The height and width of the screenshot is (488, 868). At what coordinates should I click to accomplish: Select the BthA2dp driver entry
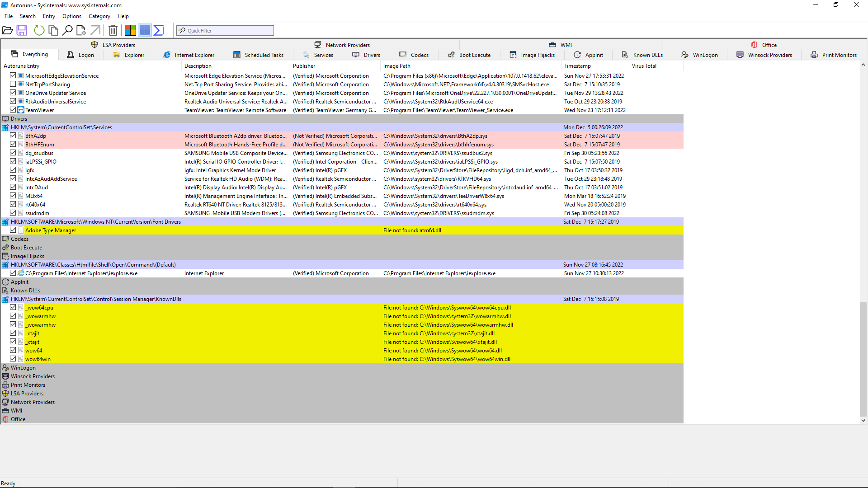[x=36, y=136]
